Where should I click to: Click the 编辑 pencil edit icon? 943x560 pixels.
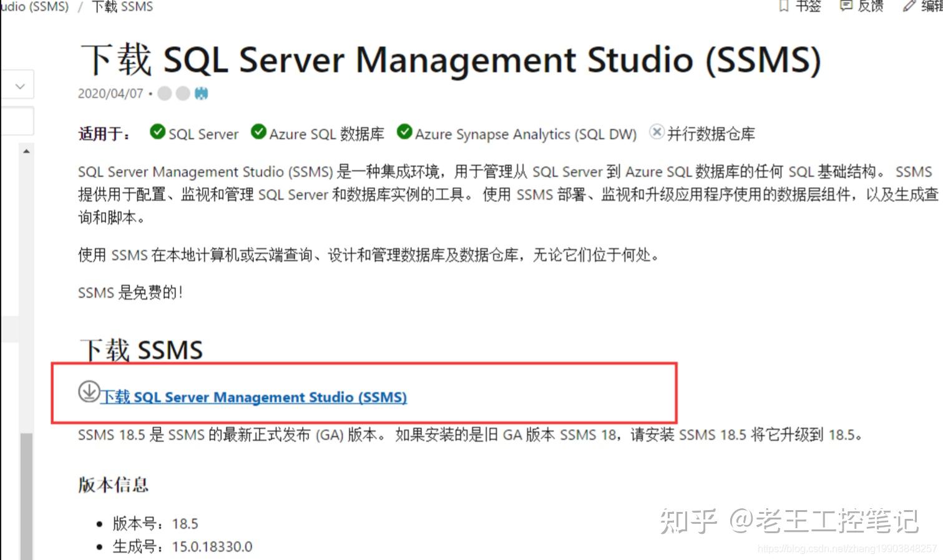tap(909, 6)
